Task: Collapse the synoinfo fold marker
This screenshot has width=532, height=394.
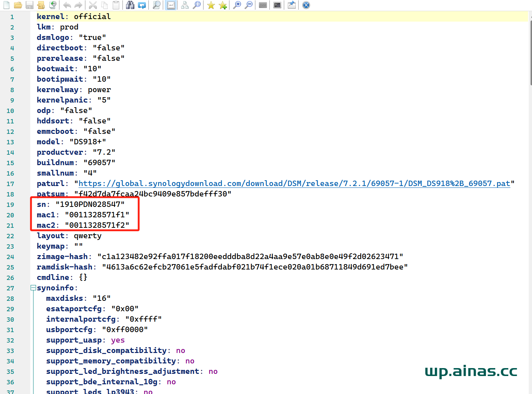Action: point(33,287)
